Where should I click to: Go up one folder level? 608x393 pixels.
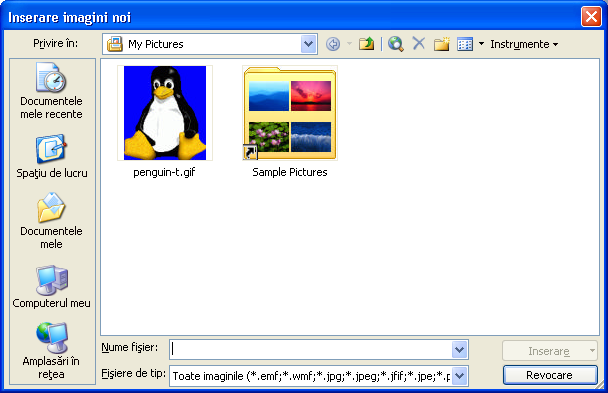pos(366,44)
